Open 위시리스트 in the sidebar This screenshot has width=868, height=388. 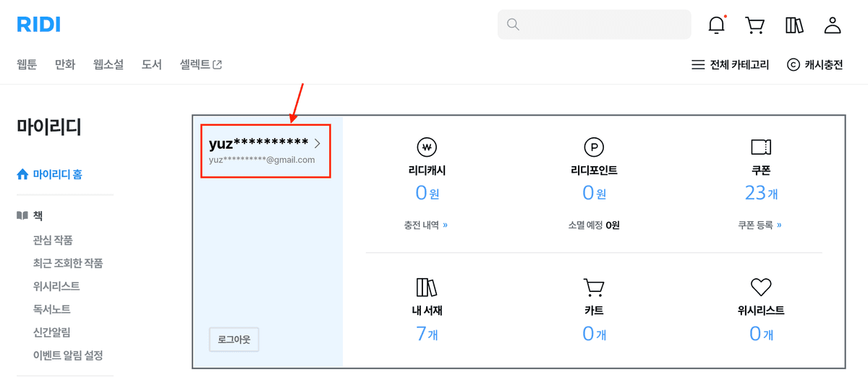56,286
